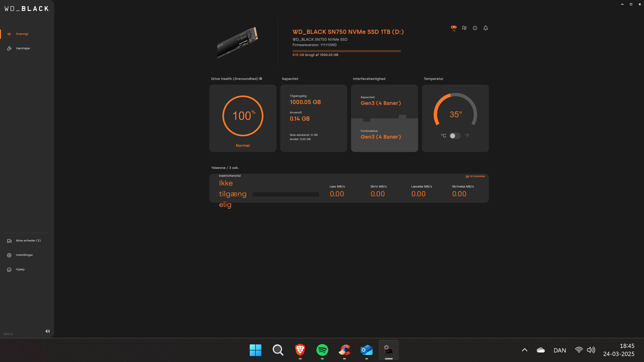Open the Brave browser taskbar icon
The image size is (644, 362).
300,350
